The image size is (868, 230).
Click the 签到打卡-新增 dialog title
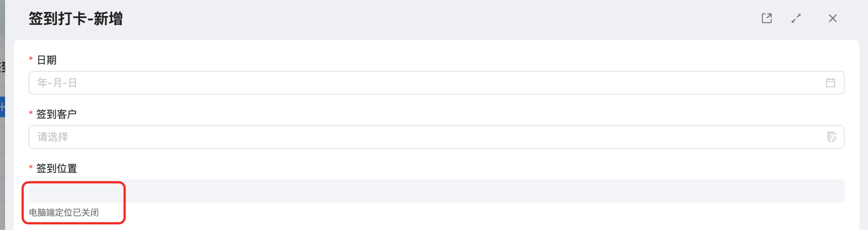[76, 19]
